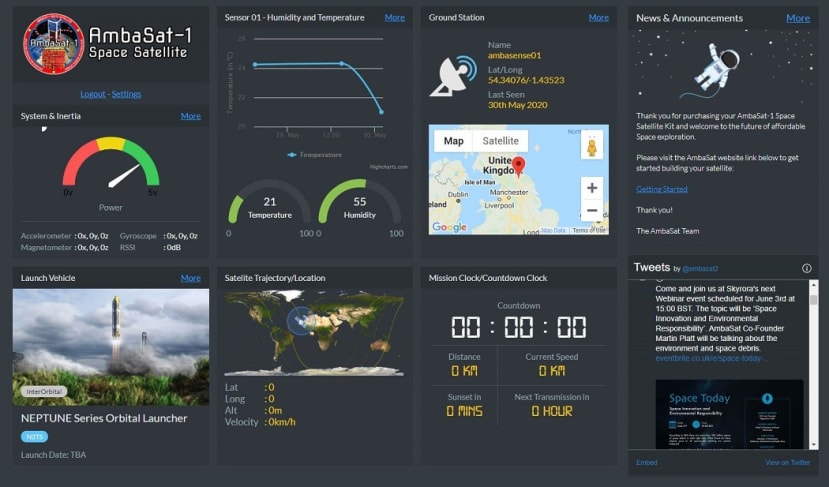Click ground station name ambasense01
Screen dimensions: 829x487
pos(514,55)
